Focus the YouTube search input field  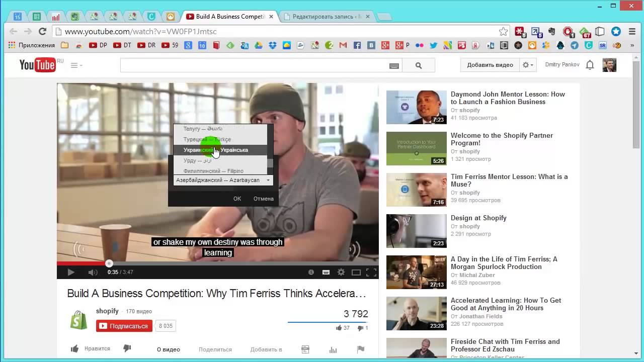[254, 65]
